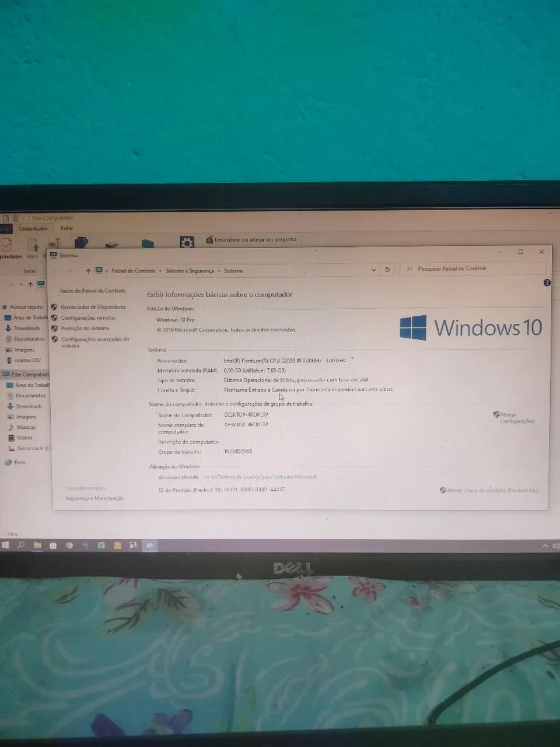
Task: Click the active System window taskbar button
Action: pos(150,545)
